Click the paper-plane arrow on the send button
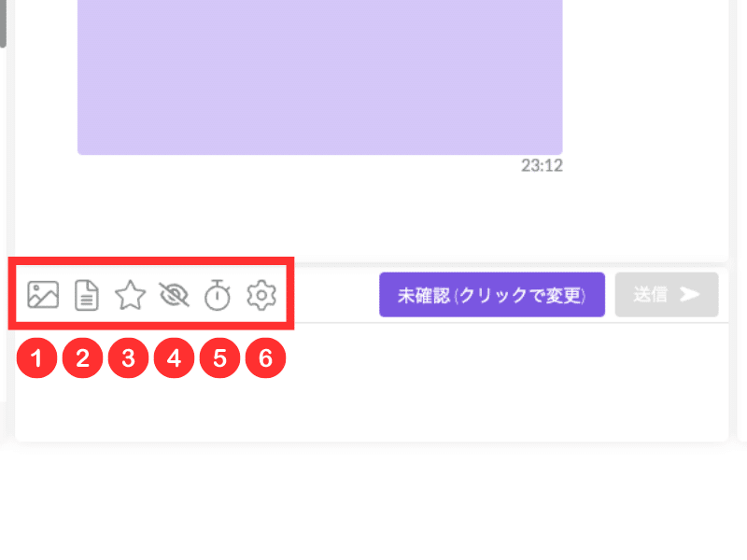 pos(689,294)
